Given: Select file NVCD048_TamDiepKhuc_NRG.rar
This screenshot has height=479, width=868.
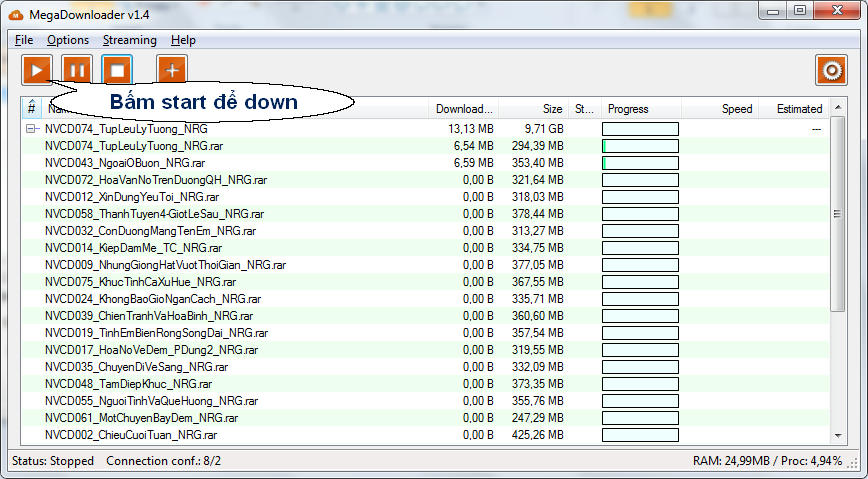Looking at the screenshot, I should [x=128, y=384].
